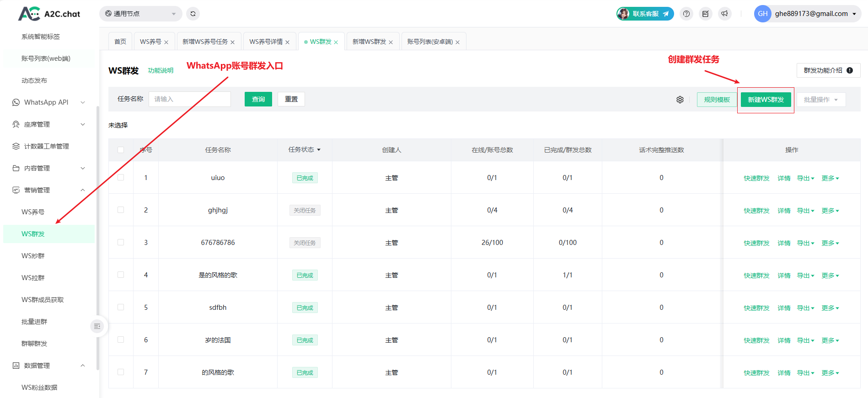
Task: Select the checkbox for task 676786786
Action: pyautogui.click(x=121, y=242)
